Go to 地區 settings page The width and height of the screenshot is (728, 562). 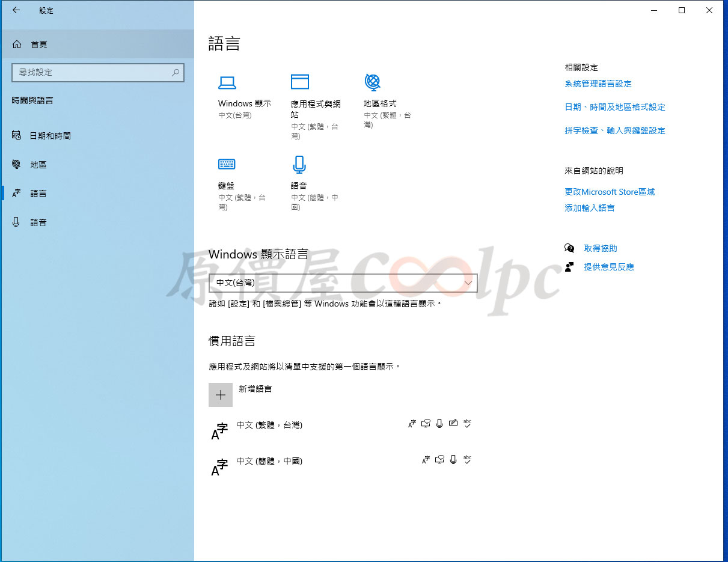point(38,165)
